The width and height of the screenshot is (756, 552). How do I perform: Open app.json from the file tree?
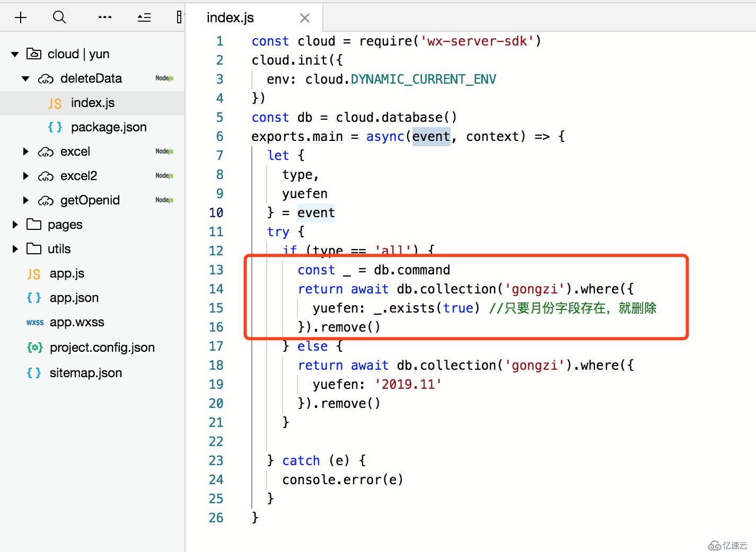pyautogui.click(x=74, y=298)
